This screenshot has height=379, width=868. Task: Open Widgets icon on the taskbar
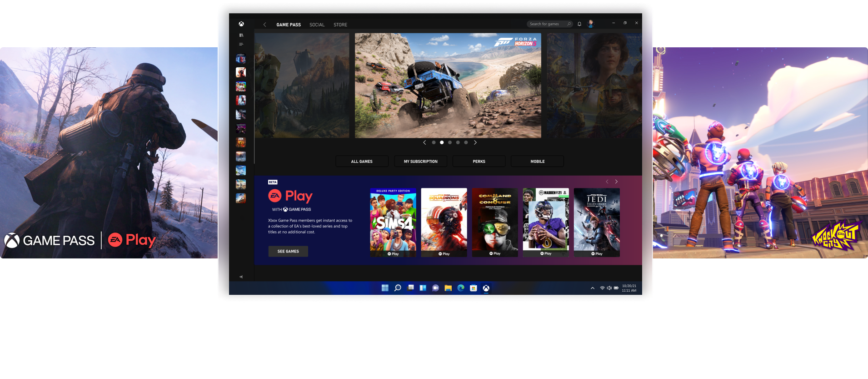423,288
